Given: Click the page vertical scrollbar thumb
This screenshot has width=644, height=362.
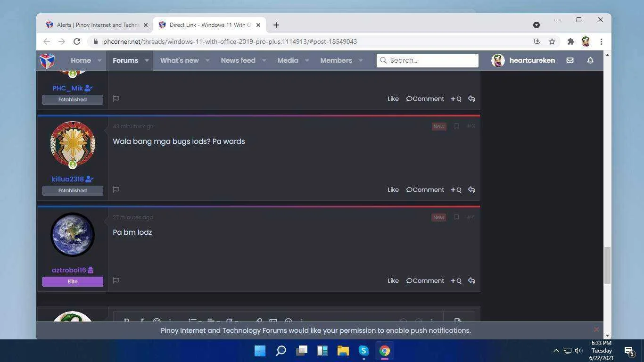Looking at the screenshot, I should pos(607,265).
